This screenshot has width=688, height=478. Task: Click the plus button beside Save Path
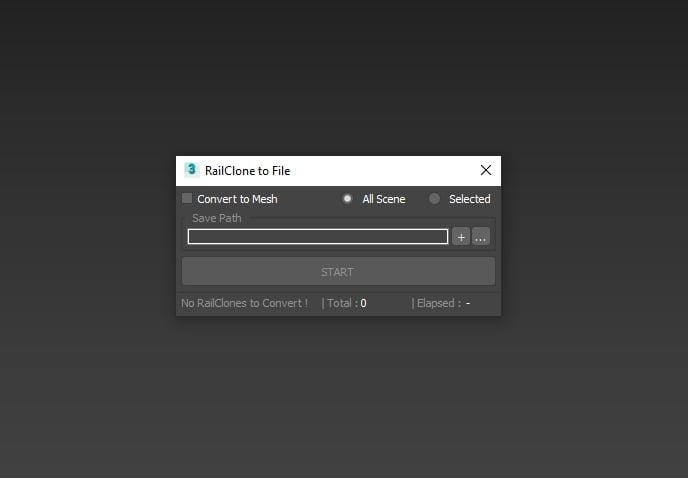click(x=461, y=237)
